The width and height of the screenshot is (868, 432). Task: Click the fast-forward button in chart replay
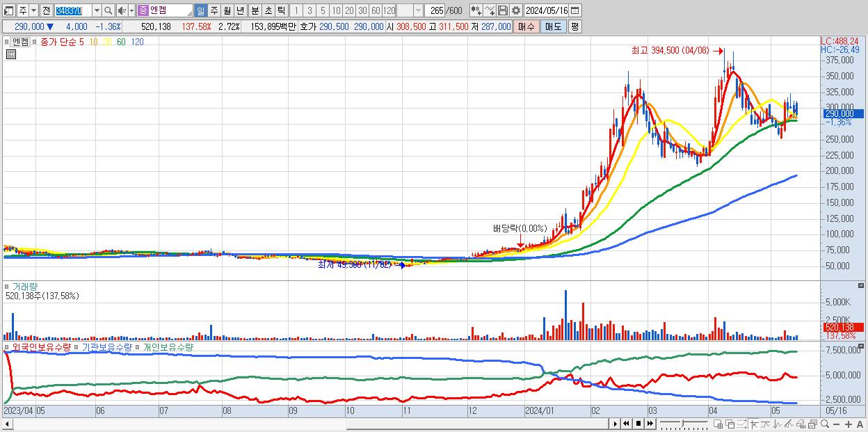(x=650, y=424)
